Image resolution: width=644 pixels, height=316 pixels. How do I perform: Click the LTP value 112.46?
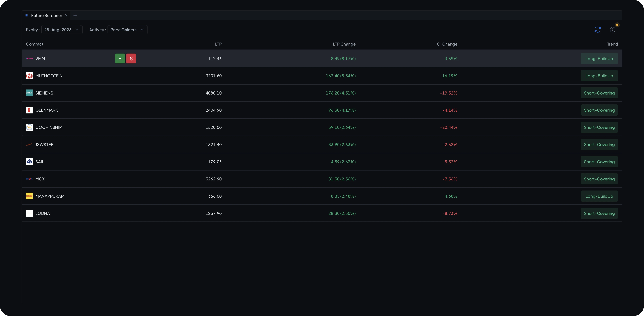click(x=215, y=59)
